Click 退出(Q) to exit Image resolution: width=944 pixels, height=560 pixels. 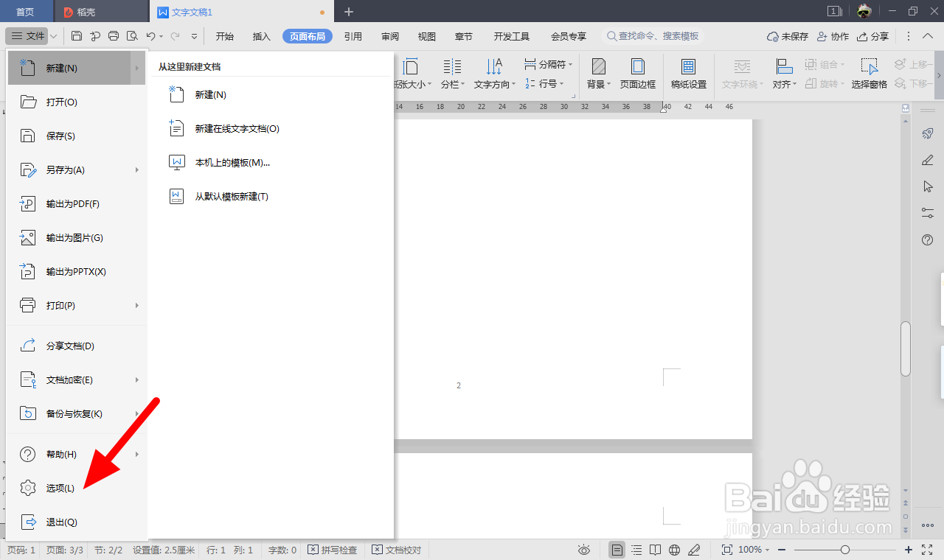[x=77, y=522]
